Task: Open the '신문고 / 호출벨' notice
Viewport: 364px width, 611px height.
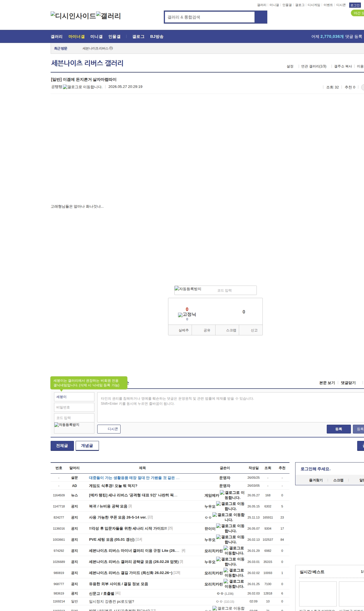Action: pyautogui.click(x=102, y=593)
